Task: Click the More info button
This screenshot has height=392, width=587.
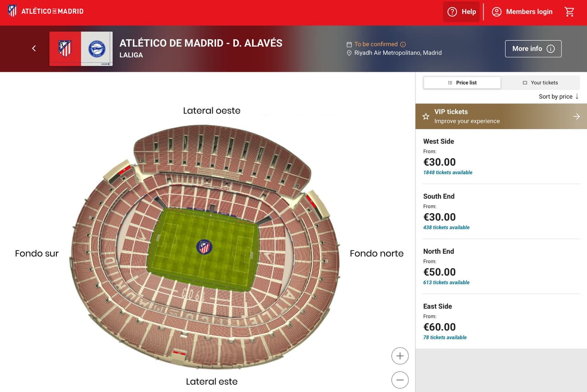Action: (x=533, y=49)
